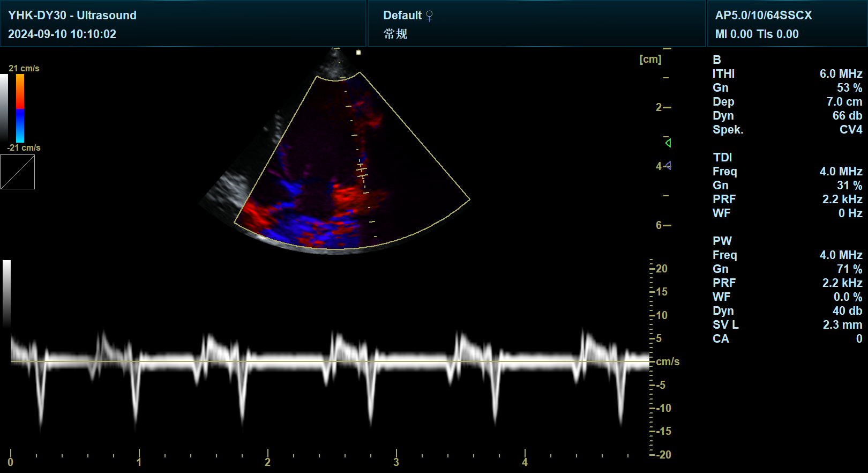The image size is (868, 473).
Task: Click the B-mode grayscale bar beside color scale
Action: 4,108
